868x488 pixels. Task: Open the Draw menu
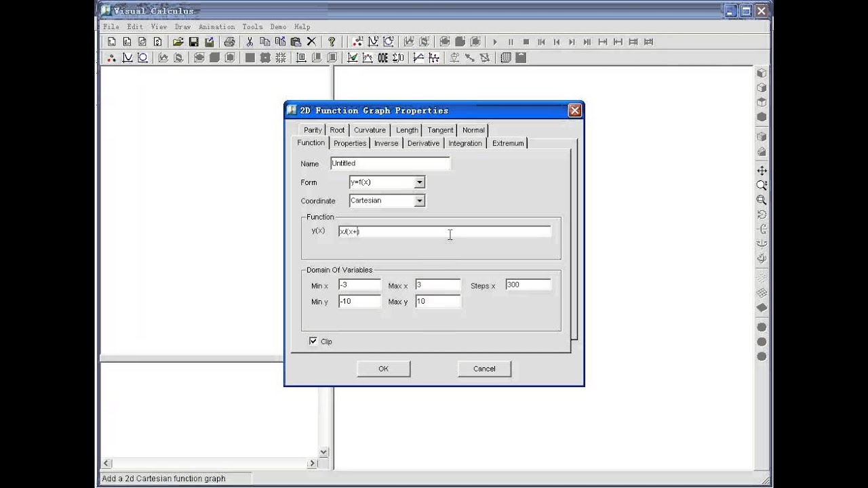pos(182,26)
